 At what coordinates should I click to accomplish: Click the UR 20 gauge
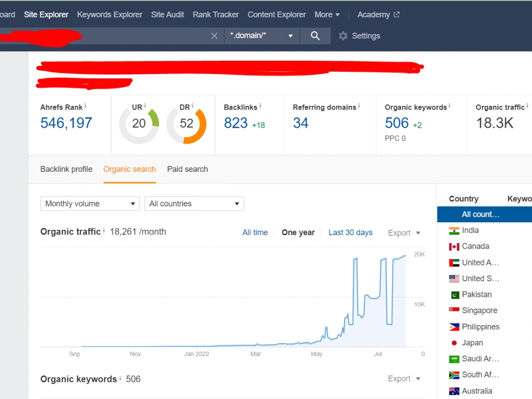pyautogui.click(x=139, y=123)
